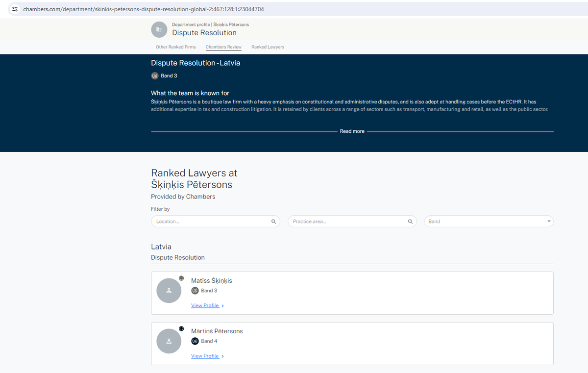This screenshot has width=588, height=373.
Task: View profile of Mārtiņš Pētersons
Action: coord(205,356)
